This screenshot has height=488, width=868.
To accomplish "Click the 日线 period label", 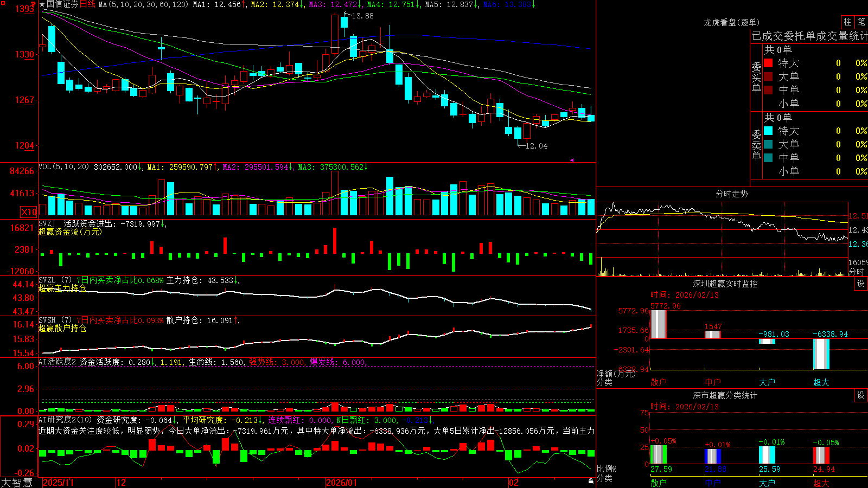I will tap(88, 4).
